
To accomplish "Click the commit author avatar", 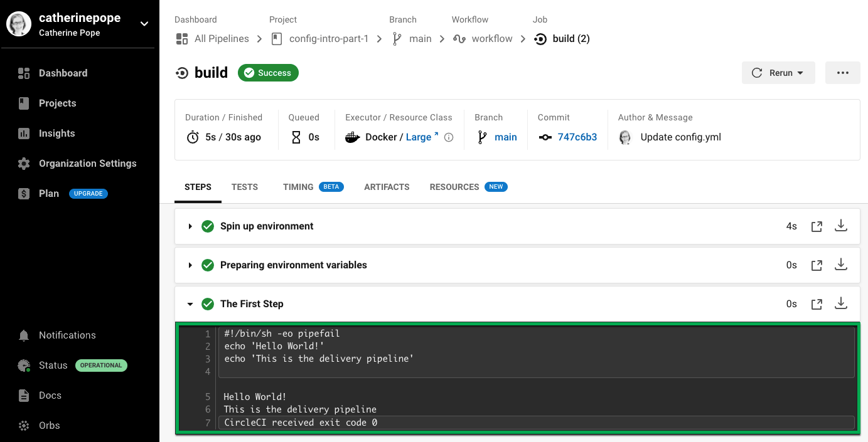I will 625,137.
